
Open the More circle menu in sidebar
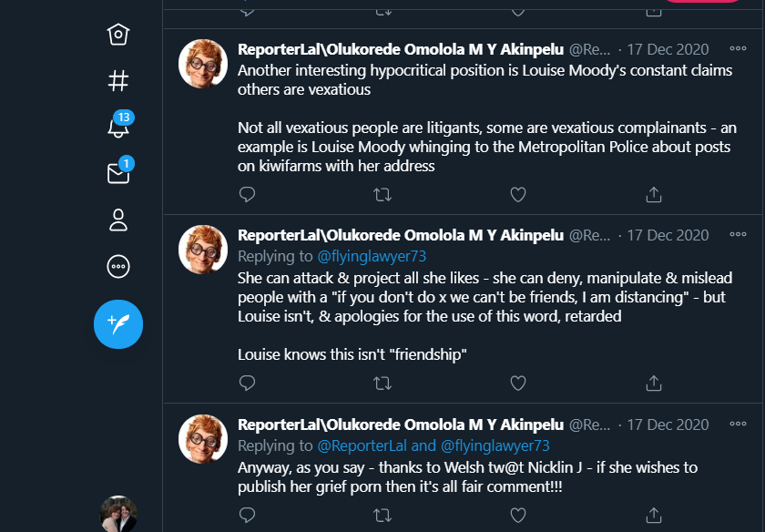118,267
